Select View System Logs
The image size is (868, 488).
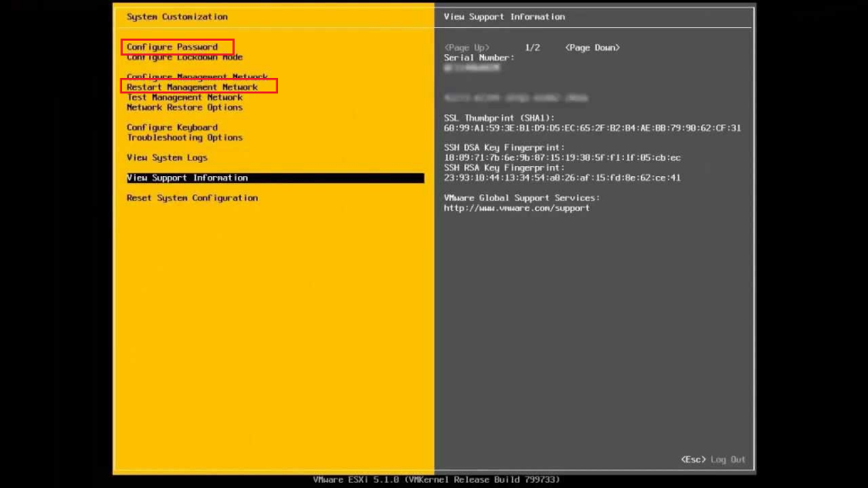[167, 158]
